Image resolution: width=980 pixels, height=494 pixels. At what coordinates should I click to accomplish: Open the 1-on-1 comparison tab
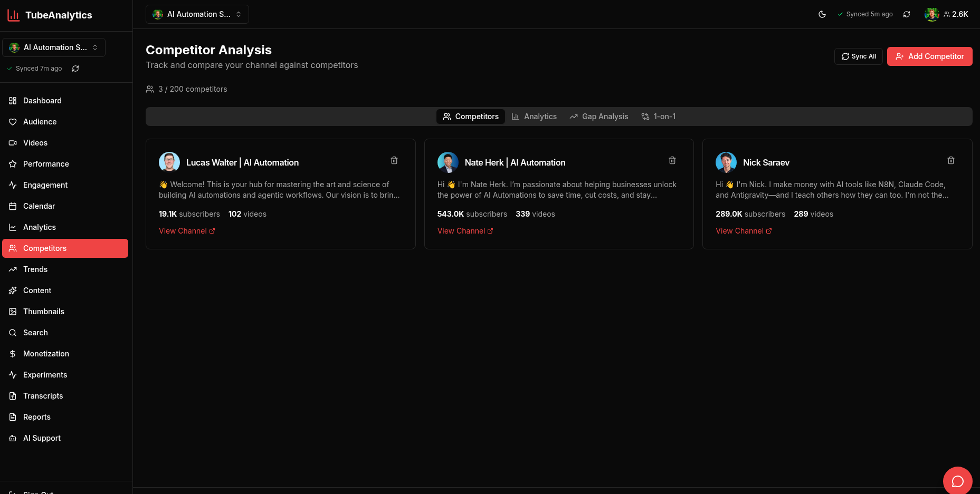pos(658,117)
